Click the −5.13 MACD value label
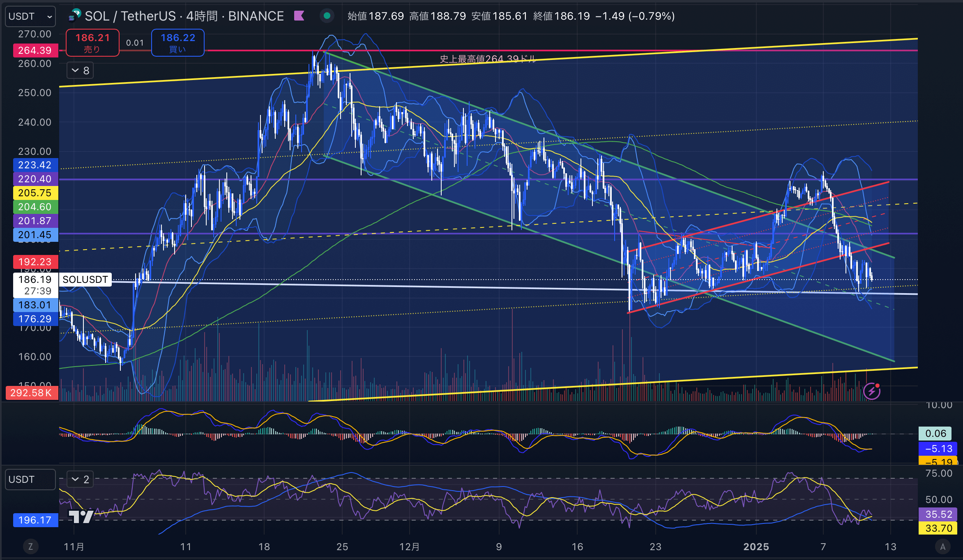The image size is (963, 560). 938,449
